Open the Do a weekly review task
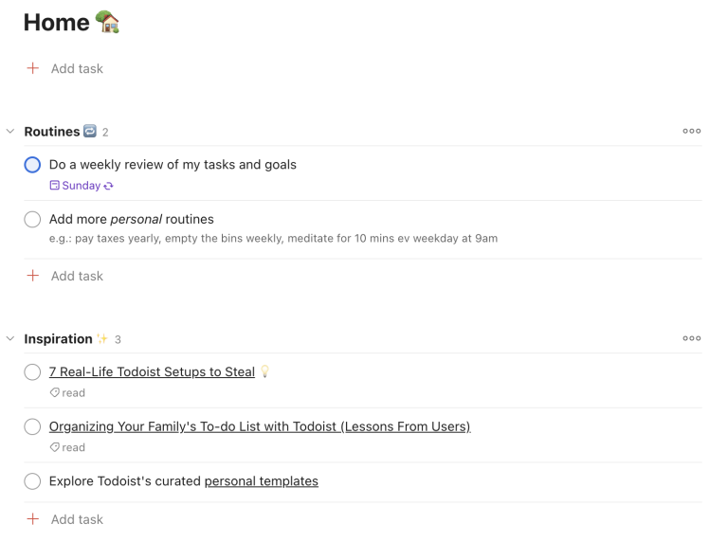Screen dimensions: 728x560 click(173, 165)
